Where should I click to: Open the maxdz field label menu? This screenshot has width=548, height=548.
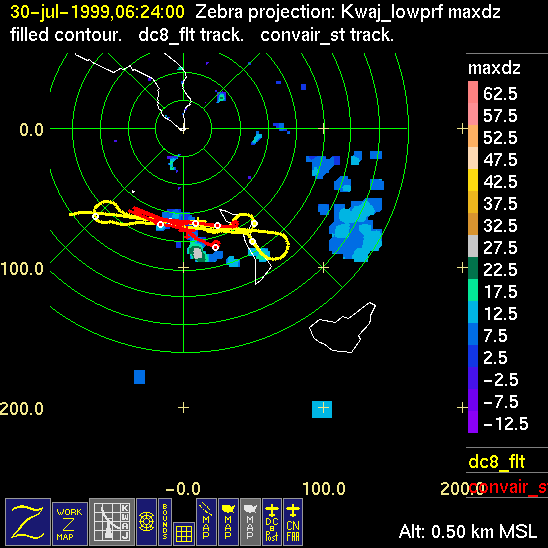coord(494,68)
